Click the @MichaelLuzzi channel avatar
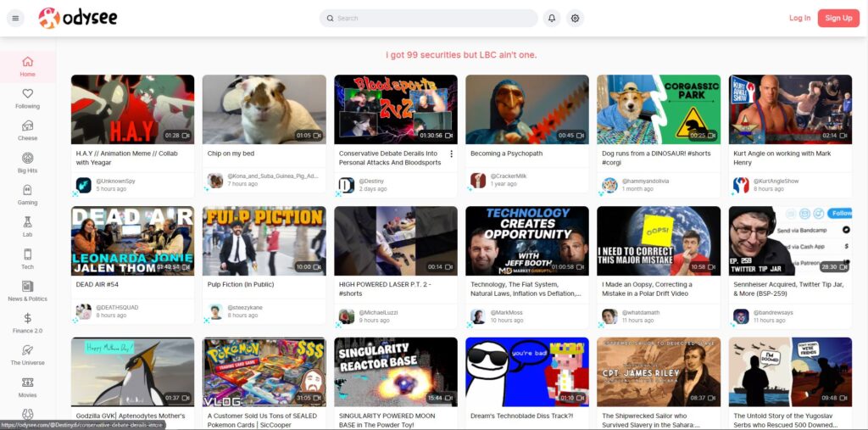The image size is (868, 430). [347, 316]
